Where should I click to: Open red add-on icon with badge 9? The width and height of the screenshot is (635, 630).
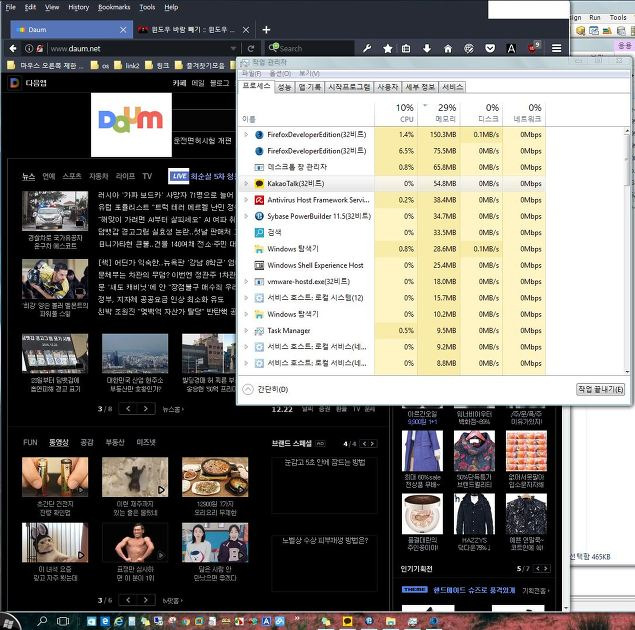(x=533, y=48)
